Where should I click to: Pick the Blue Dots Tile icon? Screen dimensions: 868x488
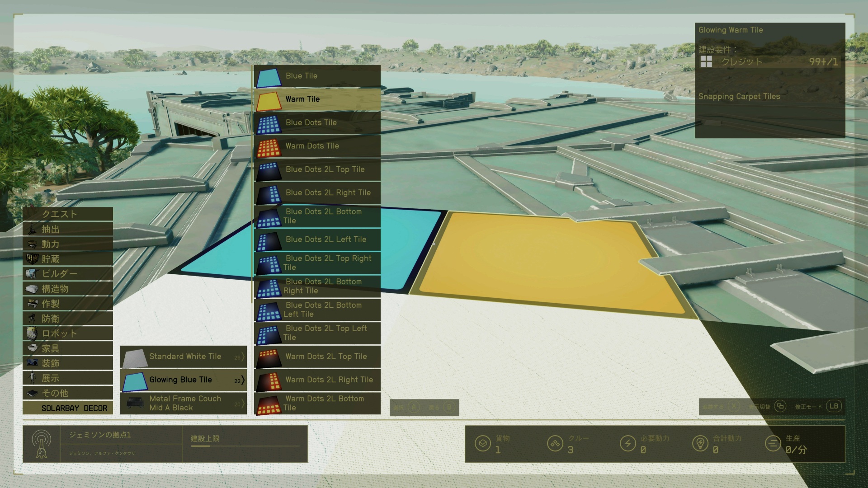pyautogui.click(x=269, y=124)
